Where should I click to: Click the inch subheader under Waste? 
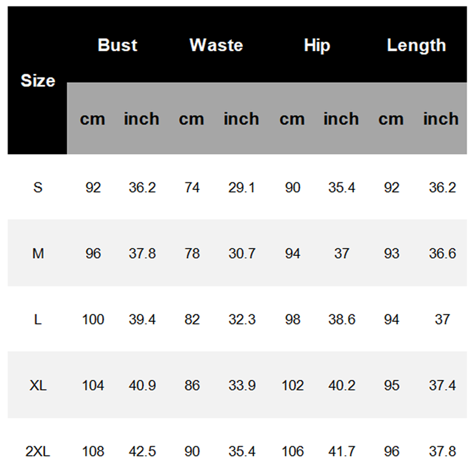tap(241, 119)
